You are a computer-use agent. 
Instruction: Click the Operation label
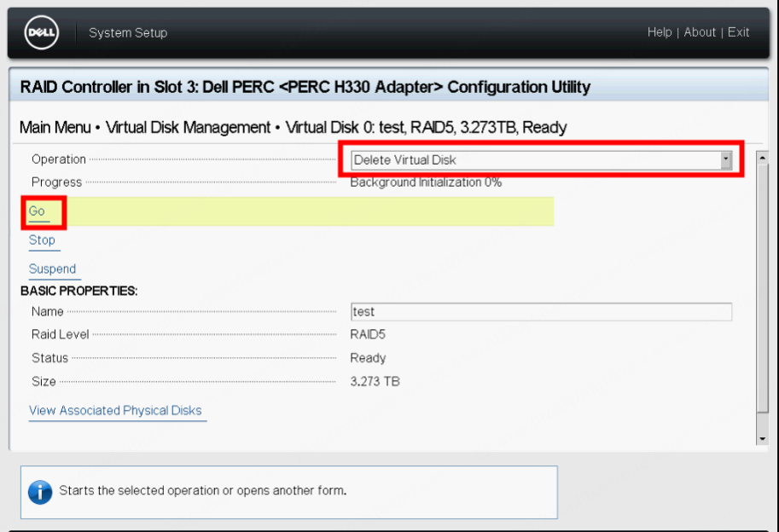click(x=59, y=159)
